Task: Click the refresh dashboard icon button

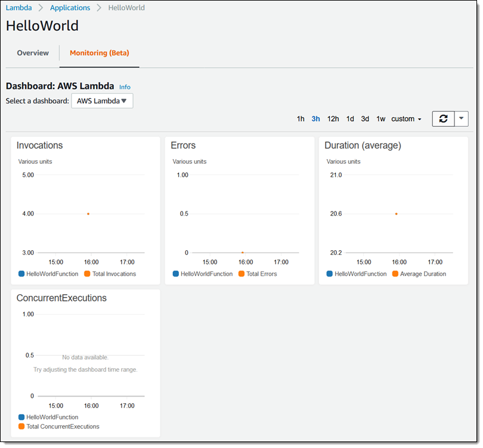Action: point(443,119)
